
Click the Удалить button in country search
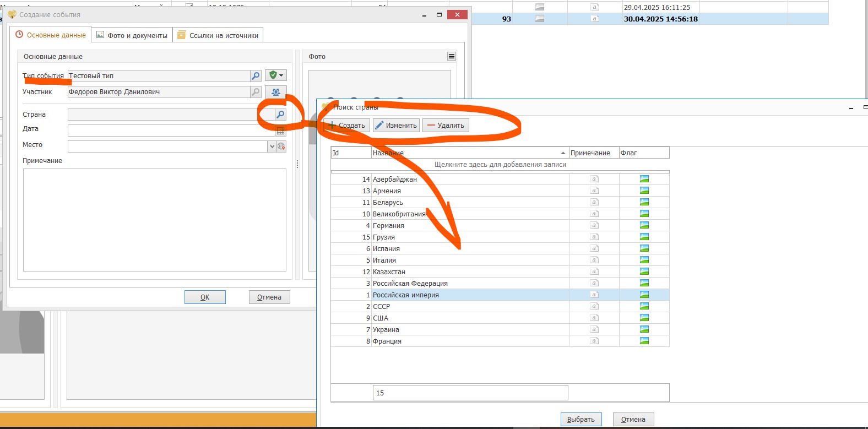tap(446, 126)
